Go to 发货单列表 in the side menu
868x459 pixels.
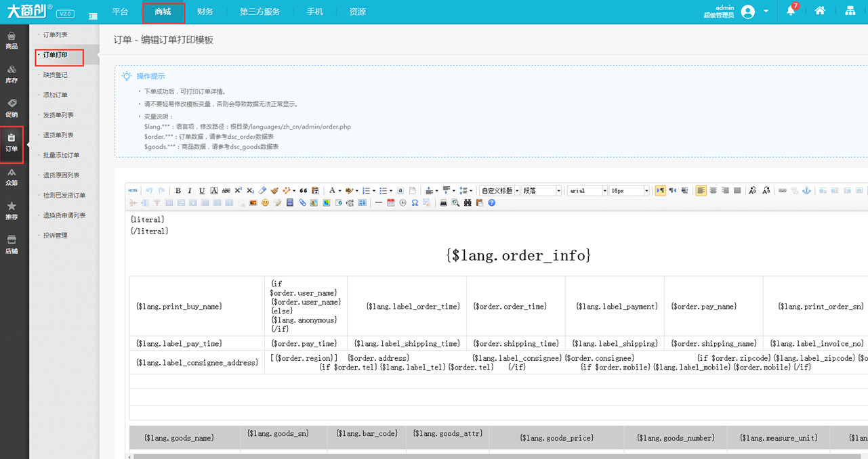pyautogui.click(x=58, y=115)
